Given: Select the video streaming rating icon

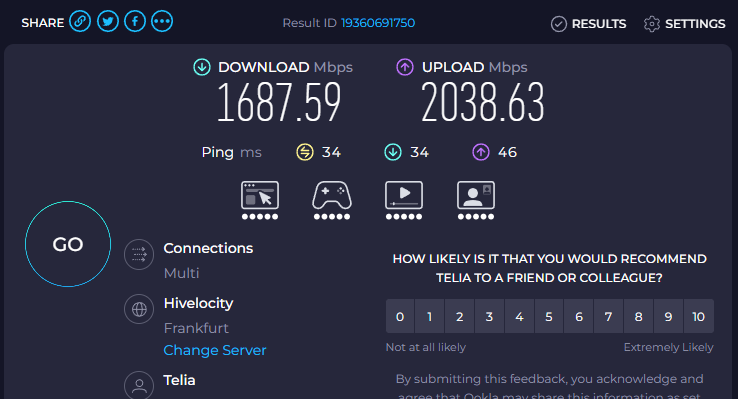Looking at the screenshot, I should pyautogui.click(x=404, y=195).
